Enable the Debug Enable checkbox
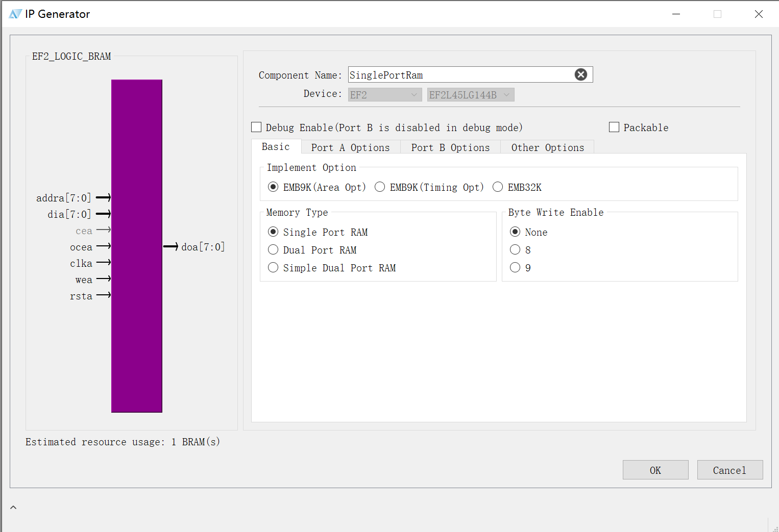This screenshot has height=532, width=779. [x=257, y=127]
